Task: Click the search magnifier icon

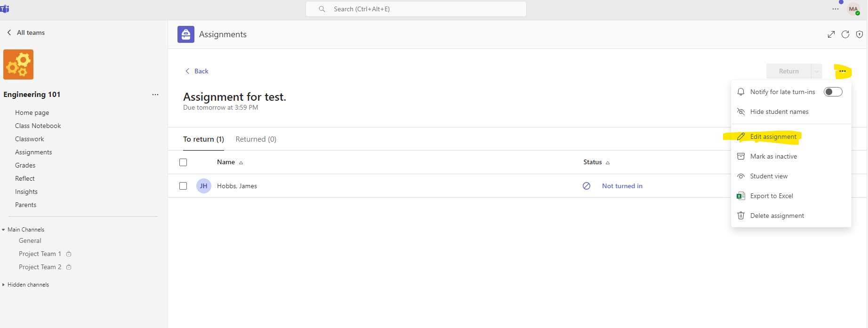Action: point(322,9)
